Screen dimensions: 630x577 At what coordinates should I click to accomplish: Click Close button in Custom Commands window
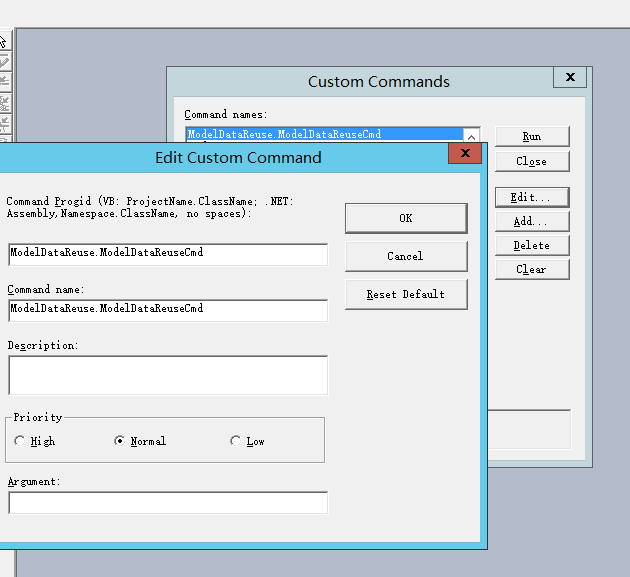coord(532,162)
